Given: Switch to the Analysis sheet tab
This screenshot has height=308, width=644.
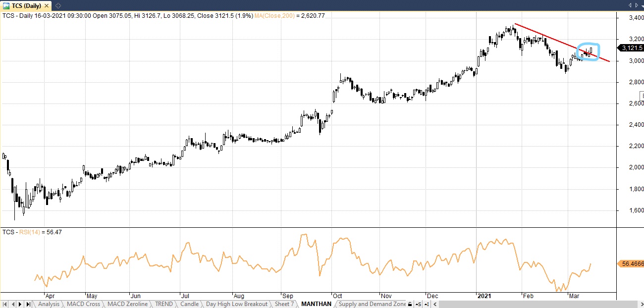Looking at the screenshot, I should point(49,304).
